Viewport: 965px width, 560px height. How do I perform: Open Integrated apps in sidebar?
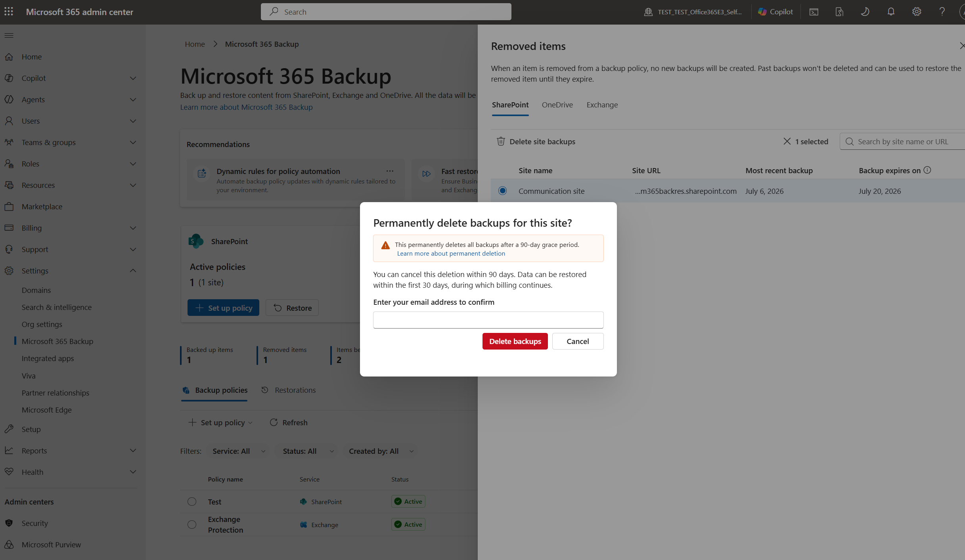[x=48, y=358]
